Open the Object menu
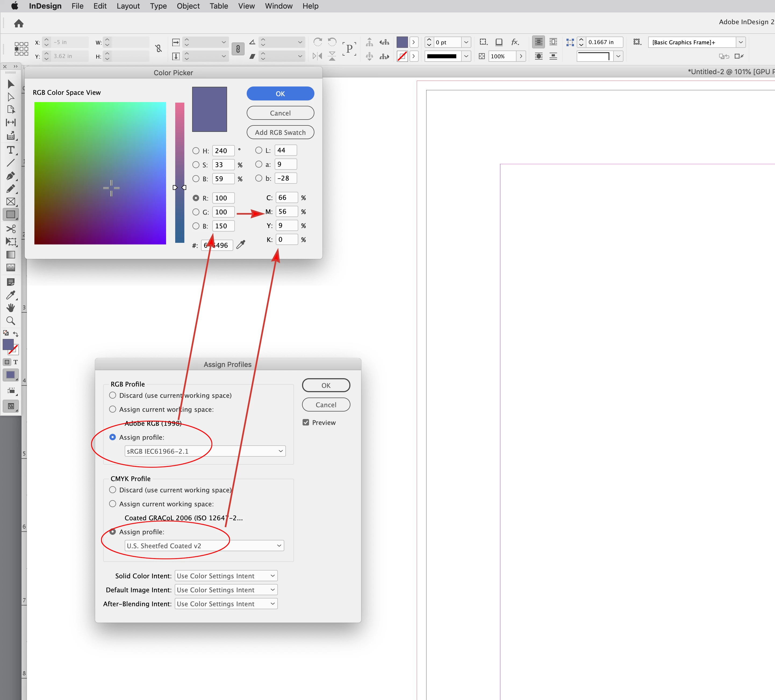 click(x=188, y=6)
